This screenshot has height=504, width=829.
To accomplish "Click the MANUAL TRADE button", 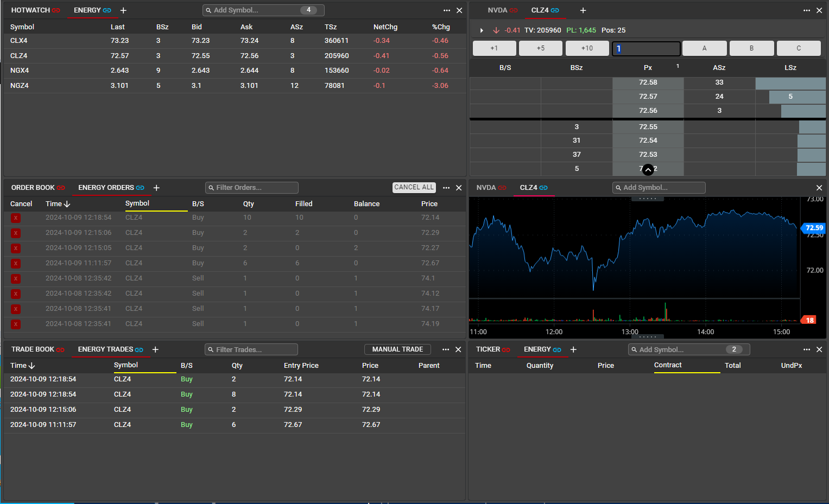I will pos(397,349).
